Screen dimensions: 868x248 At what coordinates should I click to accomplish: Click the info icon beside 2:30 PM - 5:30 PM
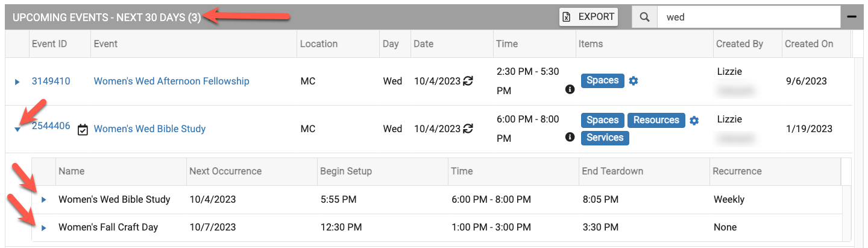pyautogui.click(x=570, y=89)
